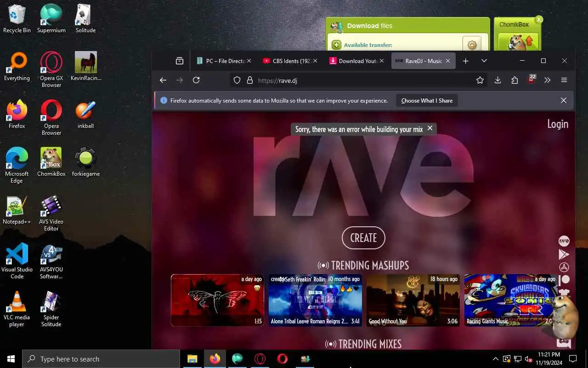Open the taskbar clock showing 11:21 PM

coord(548,359)
